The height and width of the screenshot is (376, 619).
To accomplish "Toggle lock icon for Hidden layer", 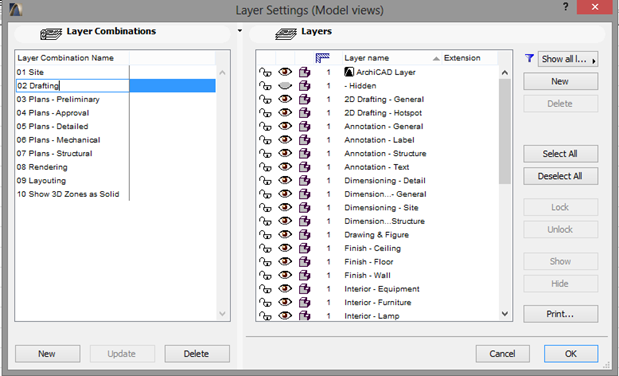I will point(265,86).
